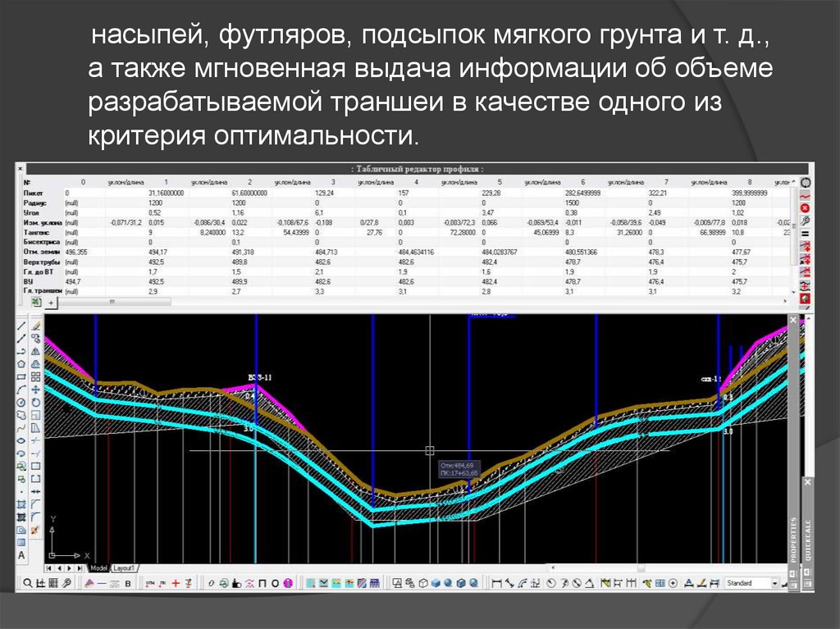Image resolution: width=840 pixels, height=629 pixels.
Task: Select the Copy objects tool
Action: click(x=35, y=339)
